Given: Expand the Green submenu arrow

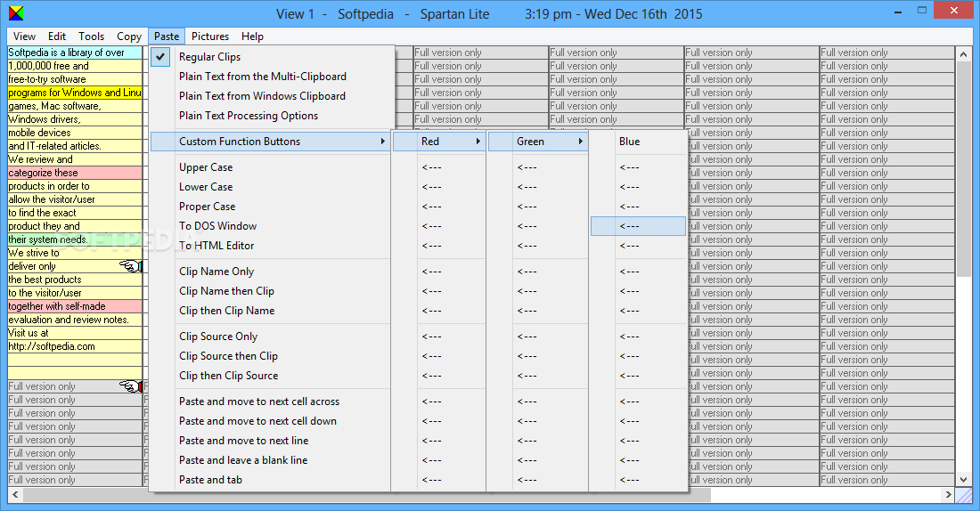Looking at the screenshot, I should point(581,142).
